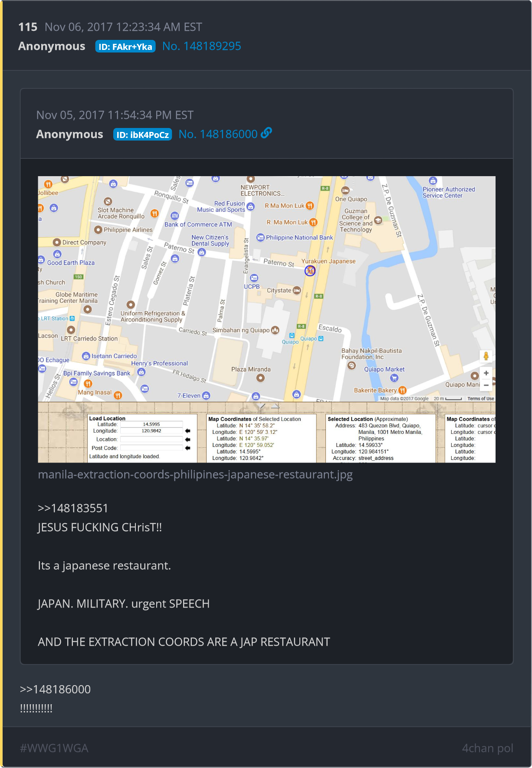Click the Bakerite Bakery restaurant pin
The image size is (532, 768).
(x=402, y=390)
